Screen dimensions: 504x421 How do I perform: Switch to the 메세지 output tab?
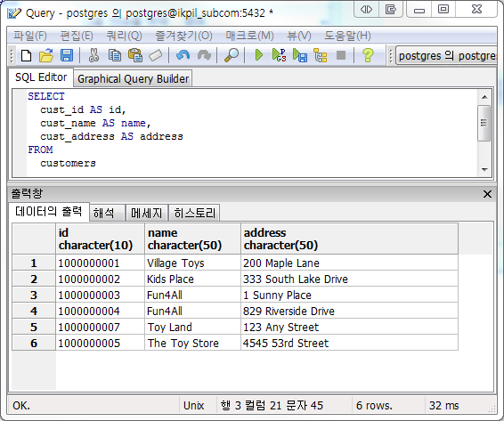147,213
